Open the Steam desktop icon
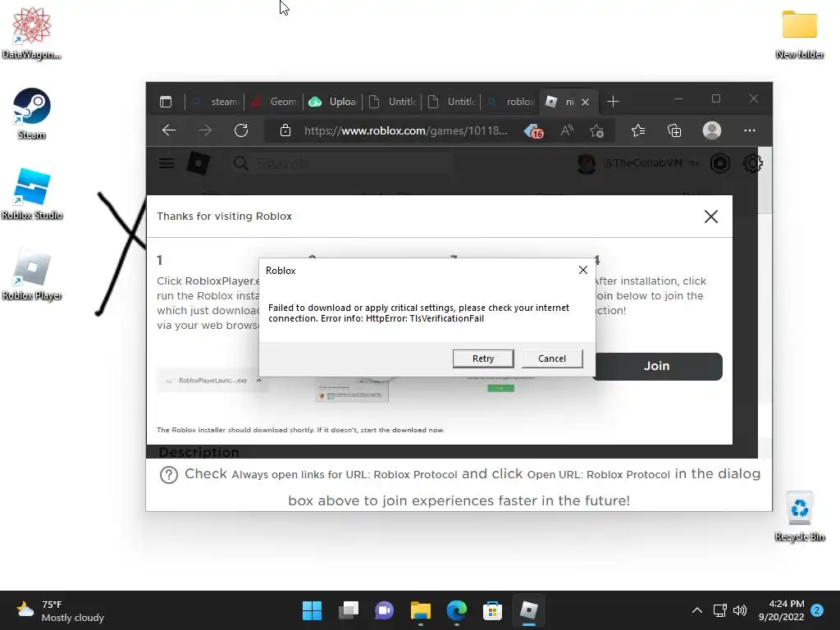This screenshot has height=630, width=840. (32, 113)
